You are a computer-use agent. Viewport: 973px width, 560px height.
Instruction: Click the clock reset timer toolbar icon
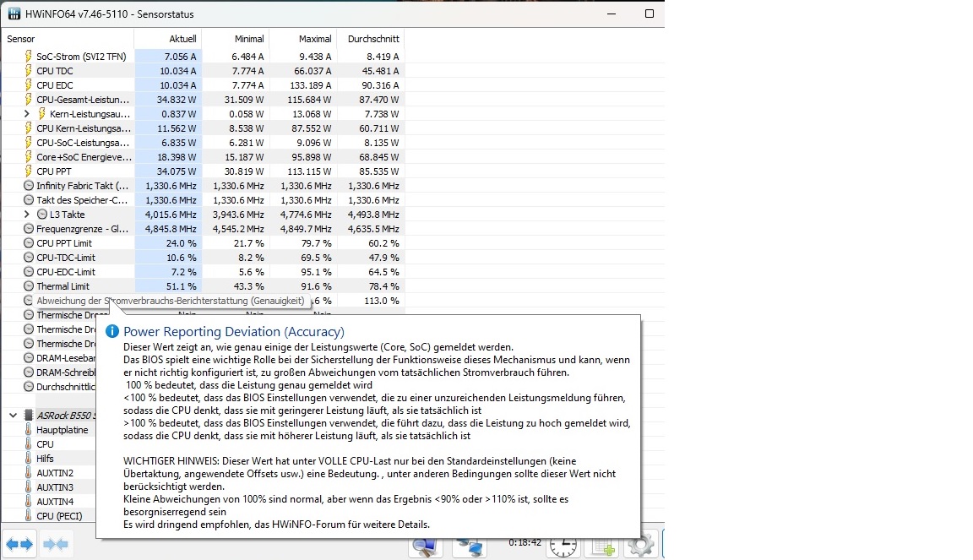tap(563, 546)
